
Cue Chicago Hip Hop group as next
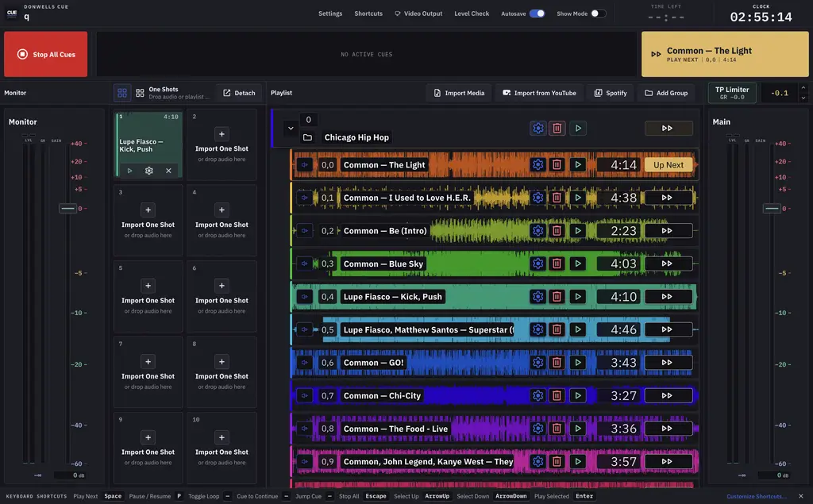tap(669, 128)
